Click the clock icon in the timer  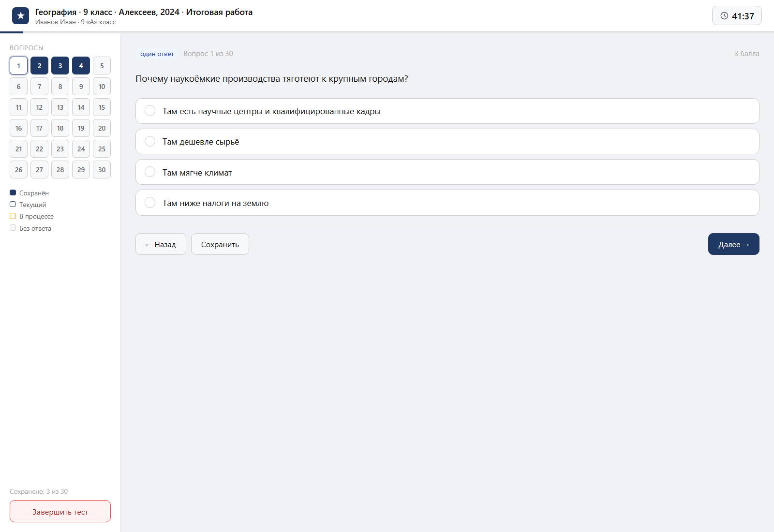coord(724,16)
